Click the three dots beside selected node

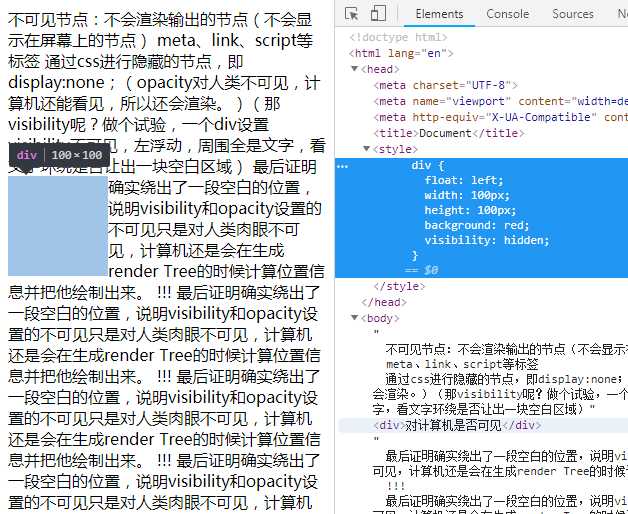pyautogui.click(x=342, y=166)
